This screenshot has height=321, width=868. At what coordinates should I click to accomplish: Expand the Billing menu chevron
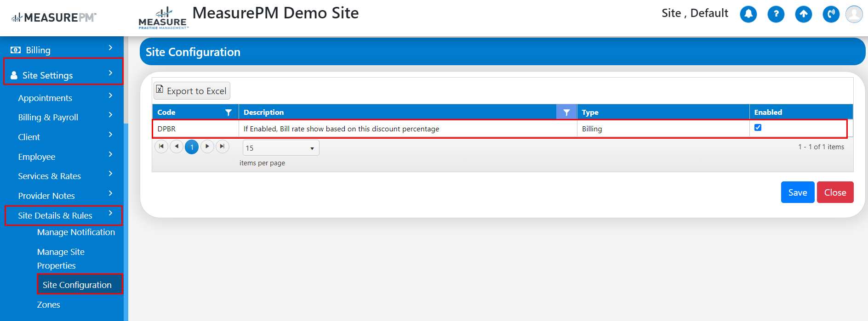[x=110, y=48]
